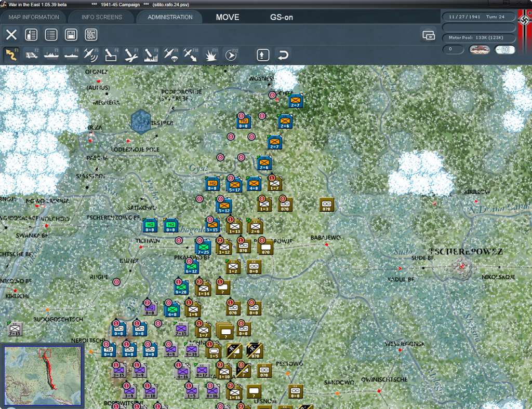Click the X icon in the Administration row
532x409 pixels.
pos(11,35)
